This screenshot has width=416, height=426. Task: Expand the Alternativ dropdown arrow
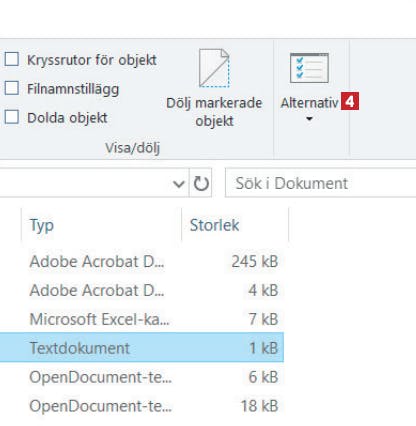tap(309, 119)
